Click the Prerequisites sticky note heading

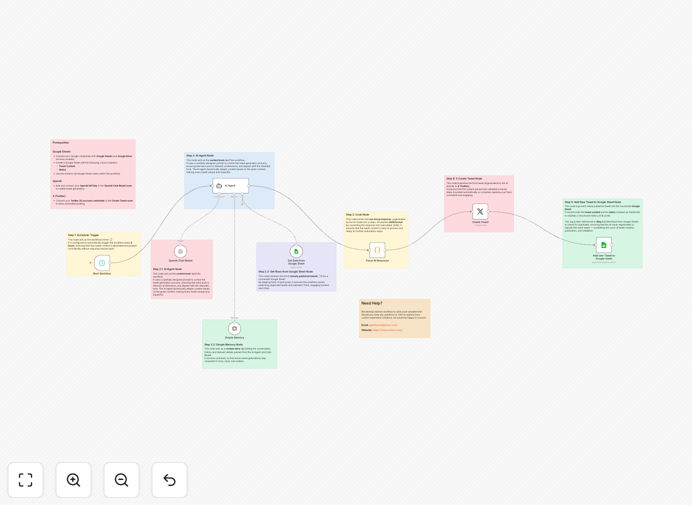[x=61, y=143]
